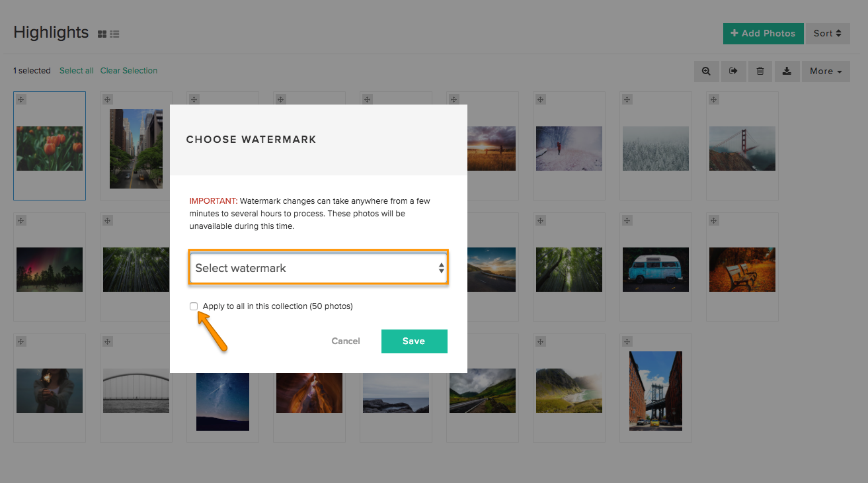Click the Select all link
868x483 pixels.
coord(77,71)
